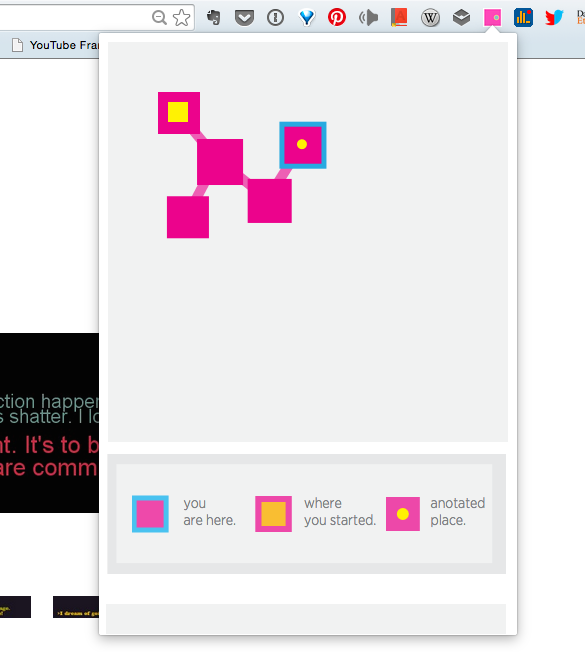Click the Evernote elephant extension icon
The image size is (585, 652).
tap(214, 17)
